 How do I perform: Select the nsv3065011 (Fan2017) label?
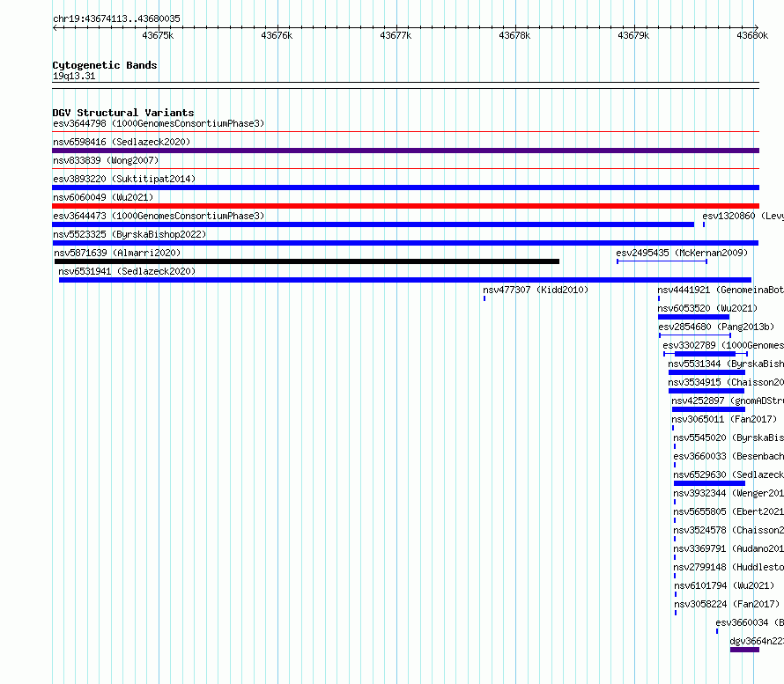click(724, 419)
